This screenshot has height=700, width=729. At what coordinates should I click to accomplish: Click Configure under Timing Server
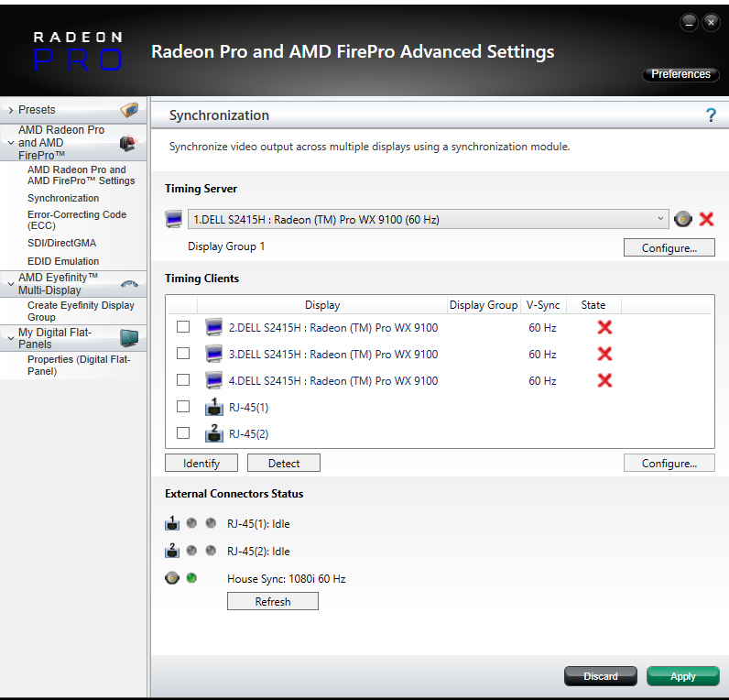(x=669, y=248)
